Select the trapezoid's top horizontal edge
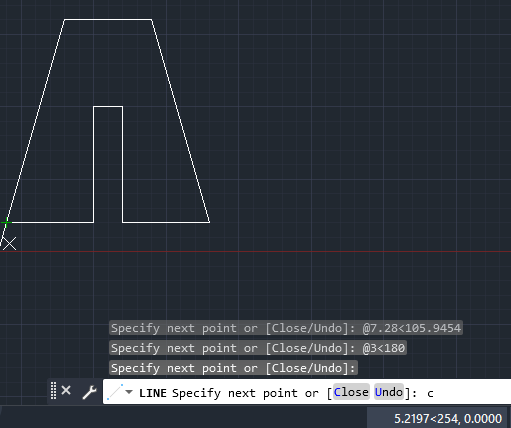Image resolution: width=511 pixels, height=428 pixels. 108,20
